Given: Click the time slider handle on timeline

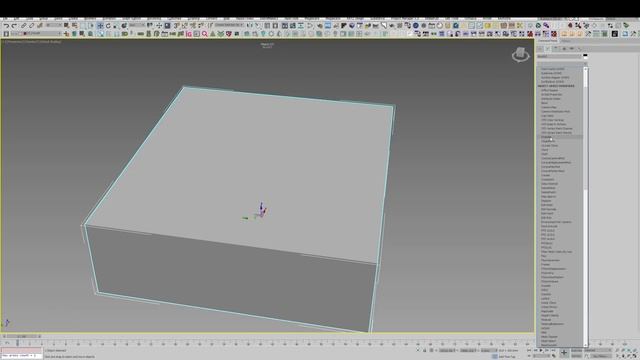Looking at the screenshot, I should pyautogui.click(x=22, y=336).
